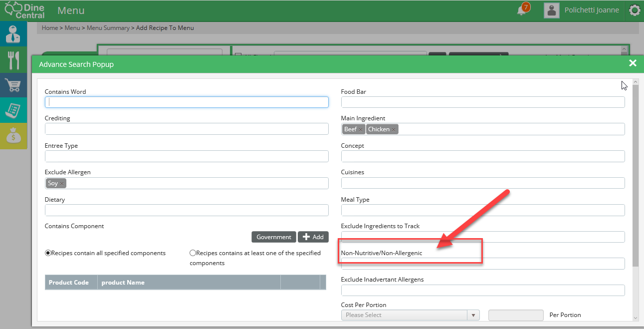Remove the Soy tag from Exclude Allergen
644x329 pixels.
pyautogui.click(x=62, y=184)
